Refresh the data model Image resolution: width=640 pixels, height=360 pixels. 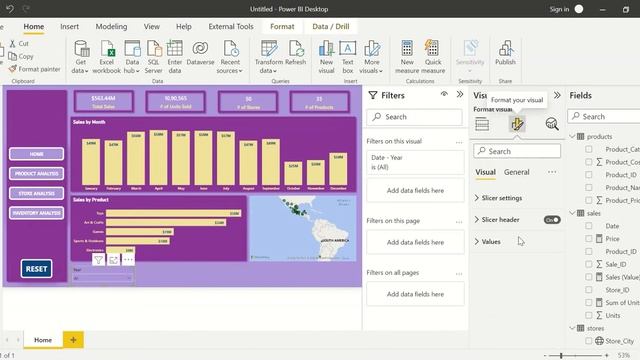tap(296, 53)
